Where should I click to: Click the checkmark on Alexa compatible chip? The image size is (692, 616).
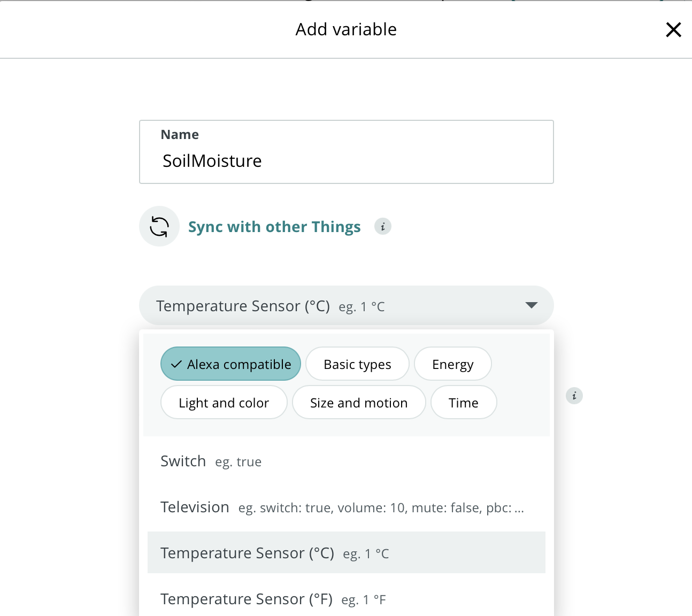[x=176, y=364]
